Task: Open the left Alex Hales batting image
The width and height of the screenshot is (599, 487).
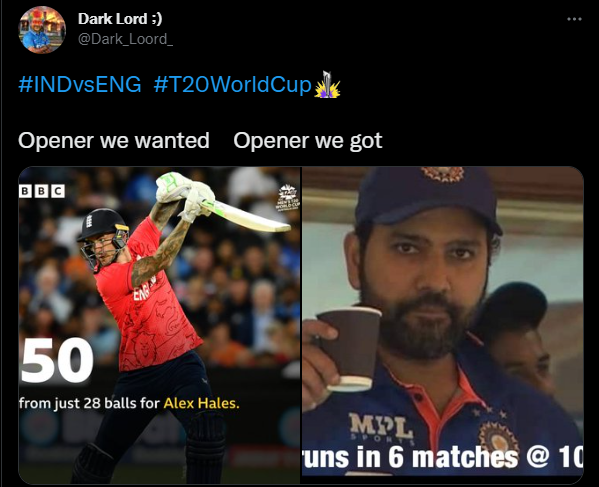Action: (x=160, y=325)
